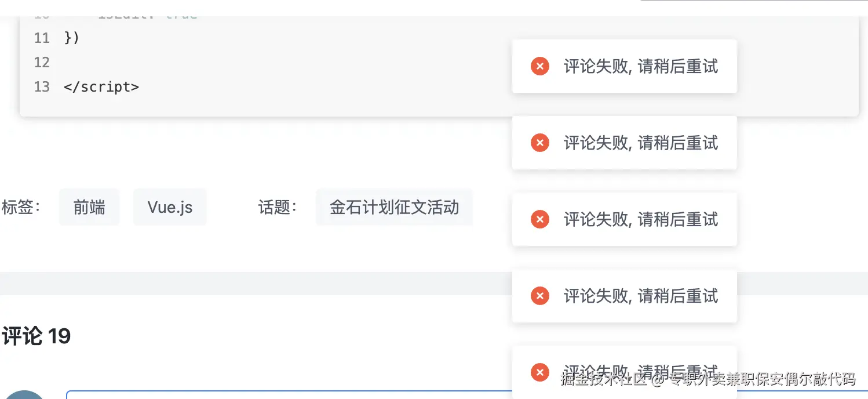Click the red X icon on the second error toast
This screenshot has width=868, height=399.
(x=539, y=143)
